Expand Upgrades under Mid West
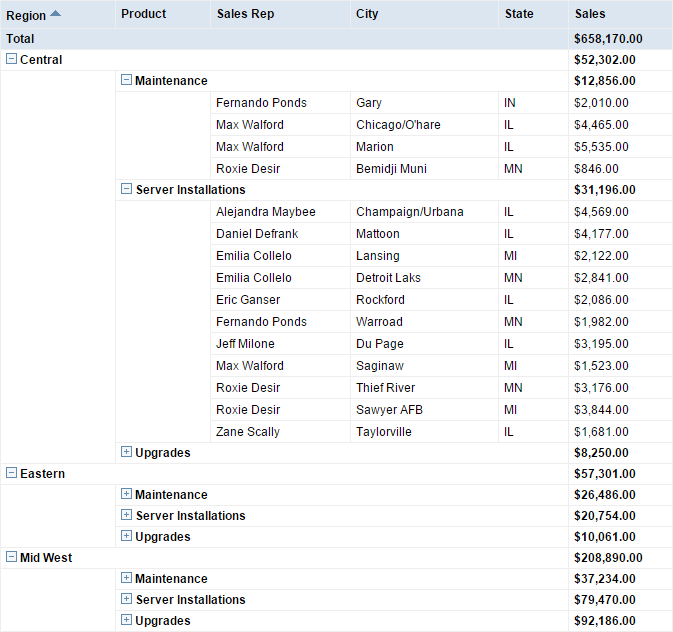The height and width of the screenshot is (632, 673). click(126, 620)
